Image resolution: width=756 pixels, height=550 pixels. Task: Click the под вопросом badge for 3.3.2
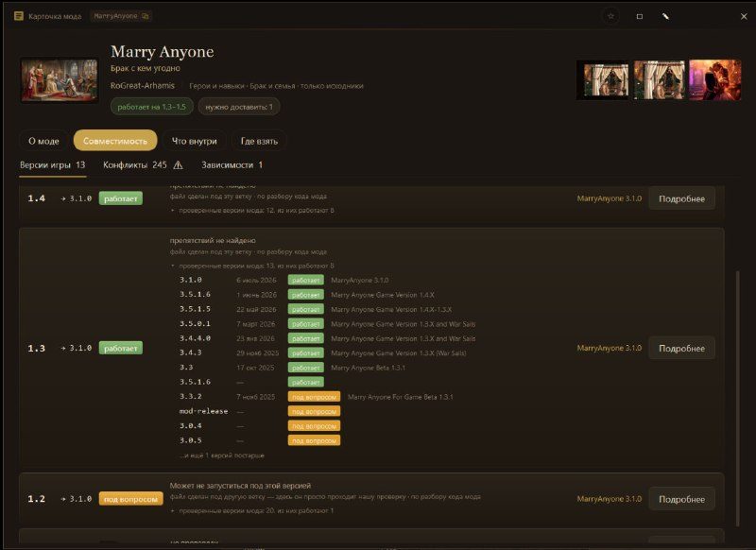tap(314, 397)
